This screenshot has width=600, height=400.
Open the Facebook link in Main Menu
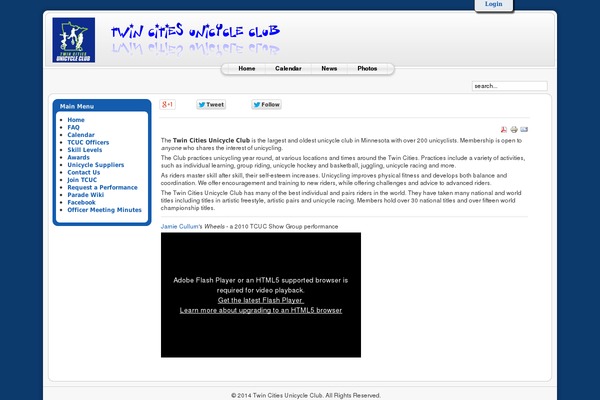(81, 202)
